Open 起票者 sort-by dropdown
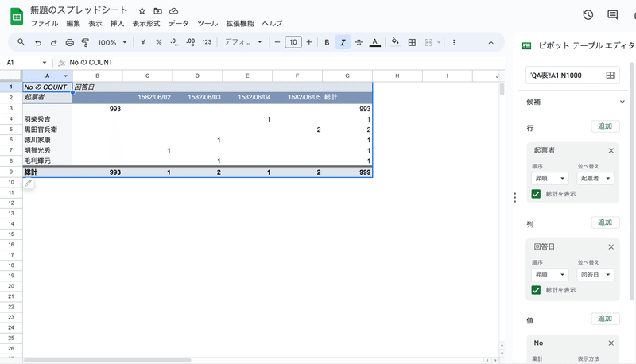This screenshot has height=364, width=636. tap(595, 178)
